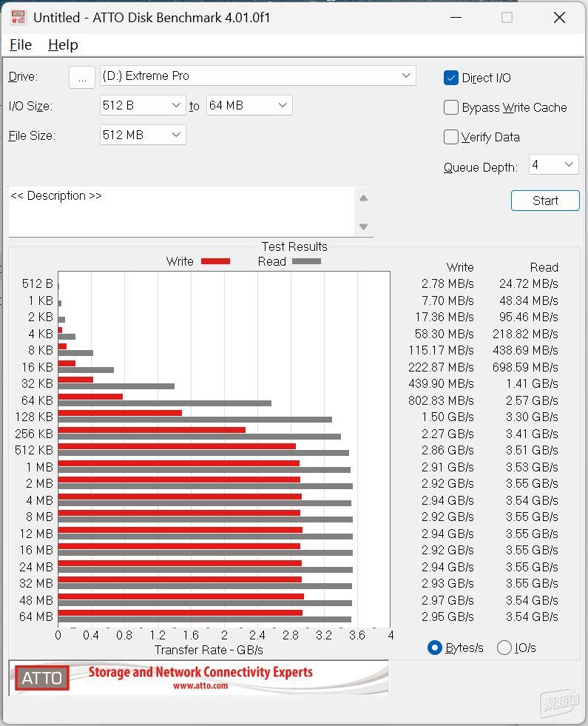
Task: Click the ATTO app icon in title bar
Action: point(18,17)
